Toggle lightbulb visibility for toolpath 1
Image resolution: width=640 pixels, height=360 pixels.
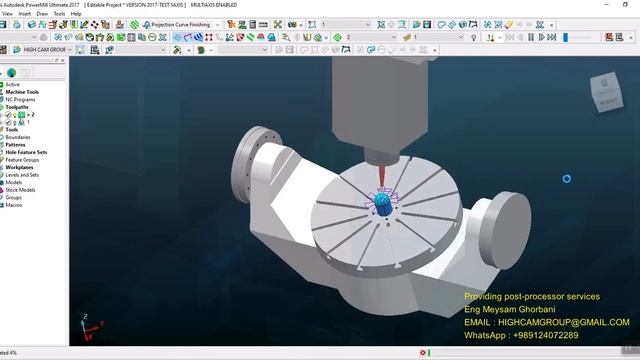(15, 122)
